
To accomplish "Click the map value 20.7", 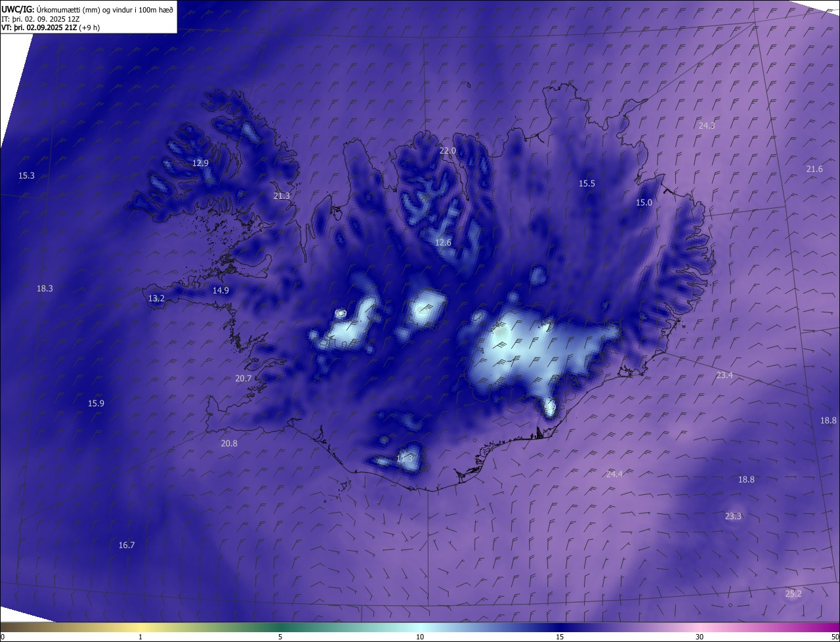I will (x=243, y=378).
